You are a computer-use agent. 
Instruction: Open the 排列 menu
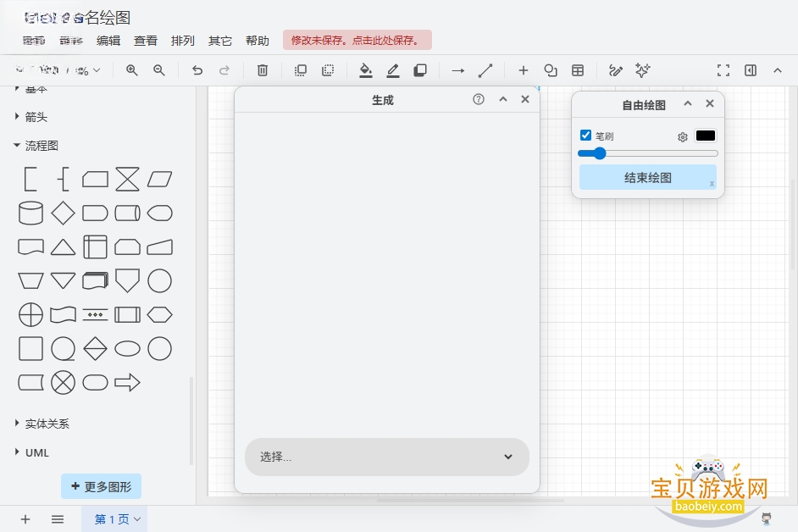click(183, 41)
